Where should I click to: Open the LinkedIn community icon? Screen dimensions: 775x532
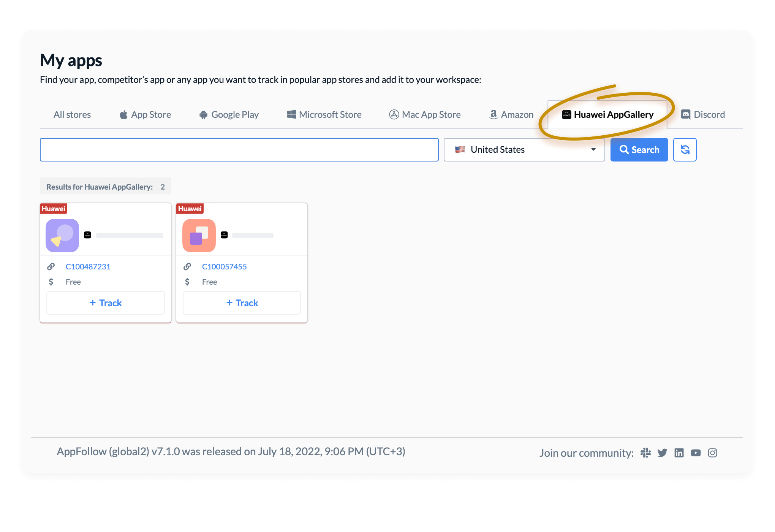click(679, 453)
